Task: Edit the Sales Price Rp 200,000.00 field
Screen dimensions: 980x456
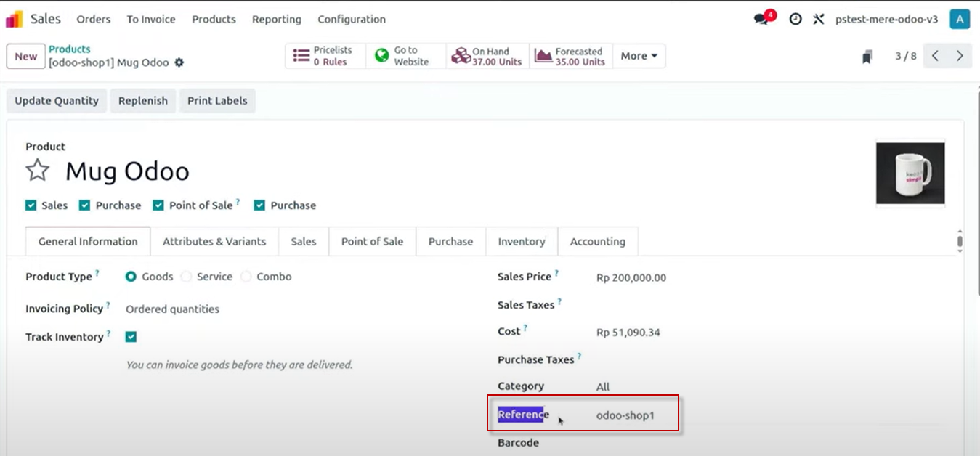Action: [x=631, y=277]
